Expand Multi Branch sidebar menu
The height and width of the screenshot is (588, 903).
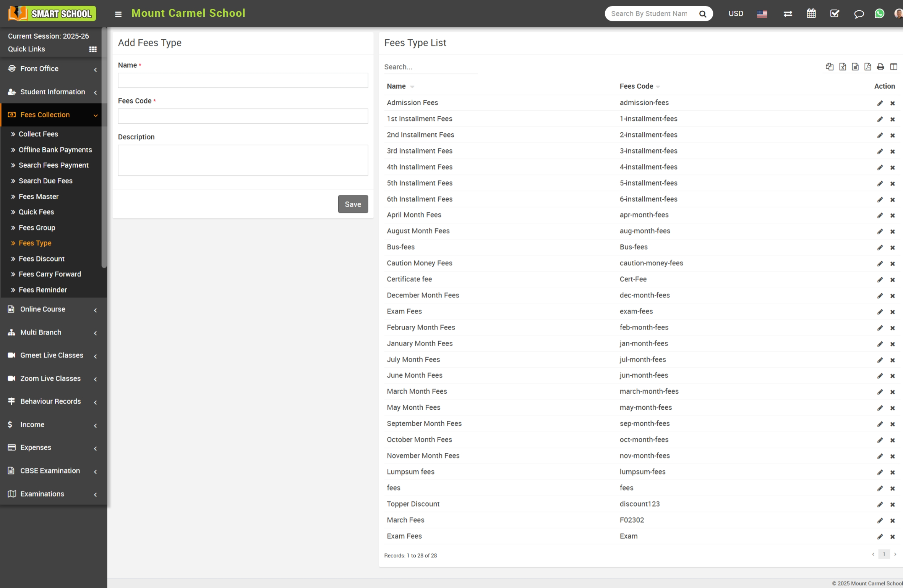[51, 333]
